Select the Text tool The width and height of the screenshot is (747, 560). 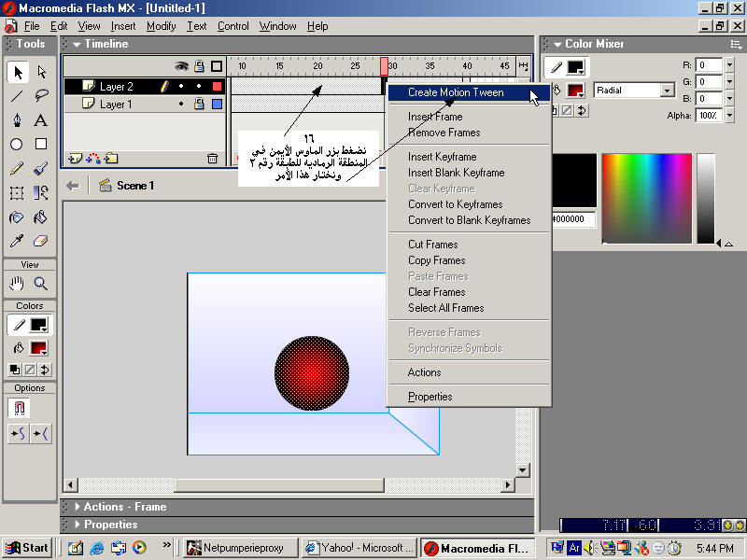(41, 120)
